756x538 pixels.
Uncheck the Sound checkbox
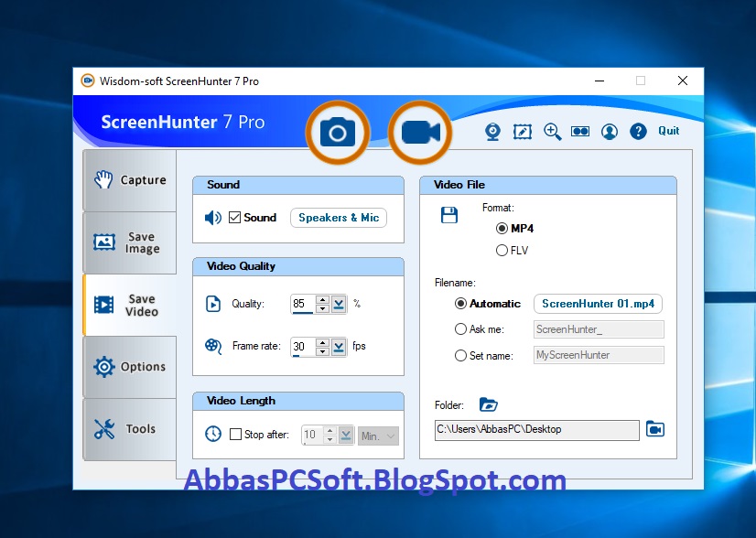[x=235, y=218]
